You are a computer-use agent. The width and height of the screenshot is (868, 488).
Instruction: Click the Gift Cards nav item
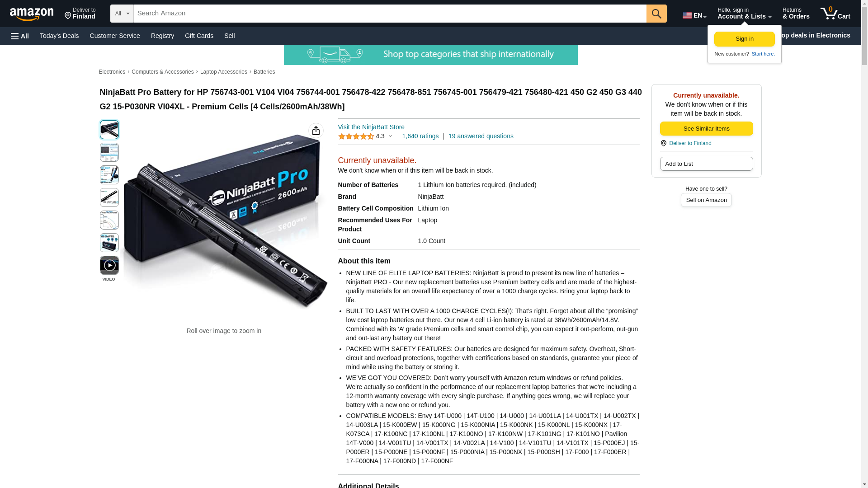click(x=199, y=36)
